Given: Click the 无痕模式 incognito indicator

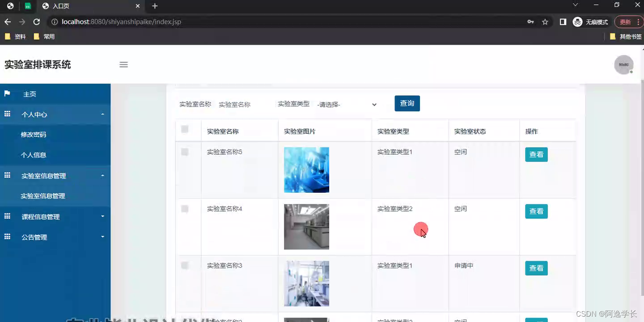Looking at the screenshot, I should click(x=590, y=22).
